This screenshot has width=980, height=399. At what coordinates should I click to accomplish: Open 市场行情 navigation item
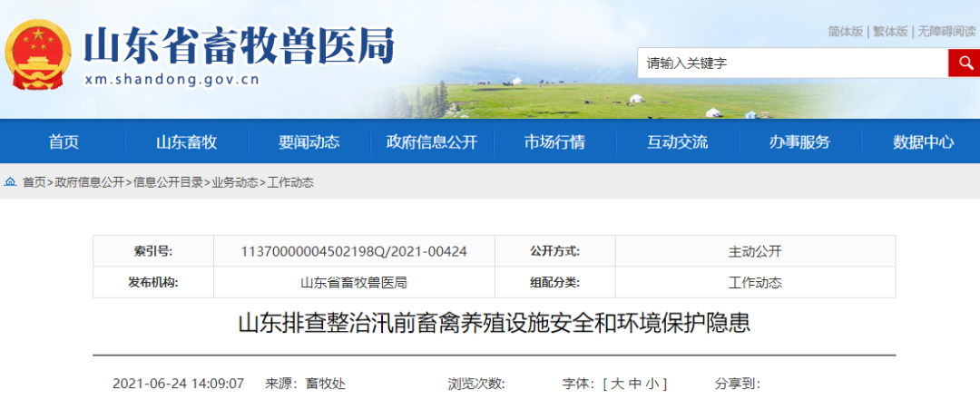tap(554, 142)
